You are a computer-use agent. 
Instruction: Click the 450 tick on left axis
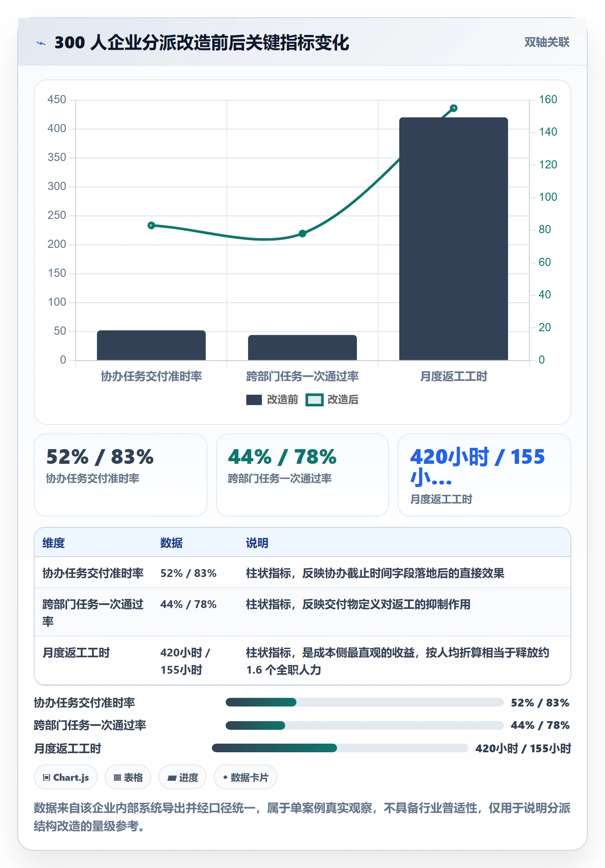[57, 99]
